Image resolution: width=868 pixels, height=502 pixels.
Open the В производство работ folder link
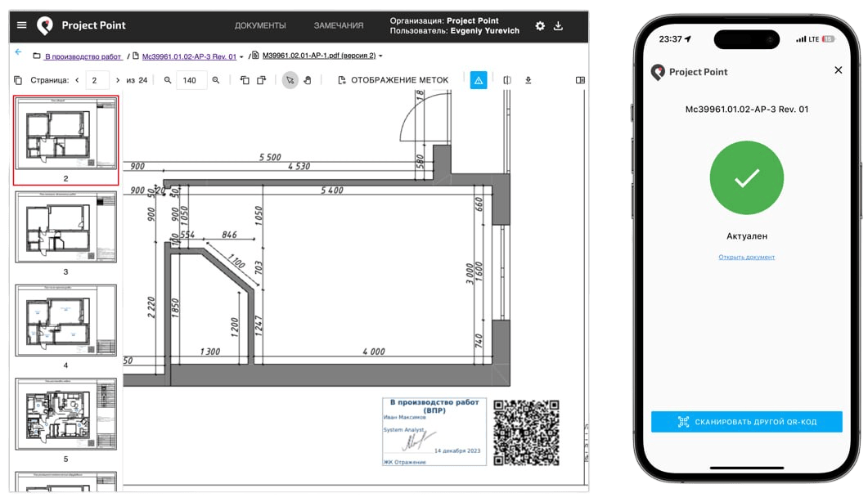coord(83,56)
